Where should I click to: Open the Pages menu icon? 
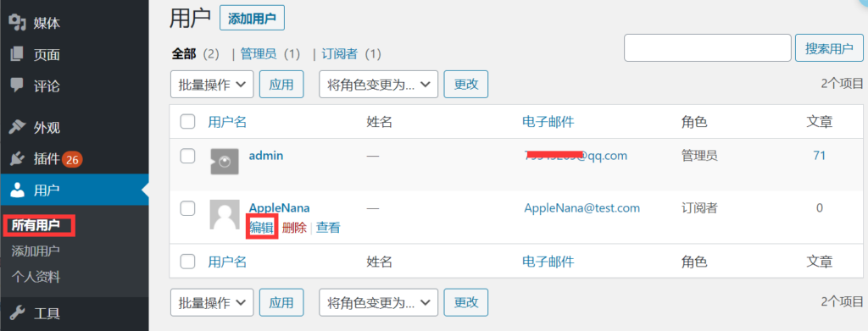(18, 55)
